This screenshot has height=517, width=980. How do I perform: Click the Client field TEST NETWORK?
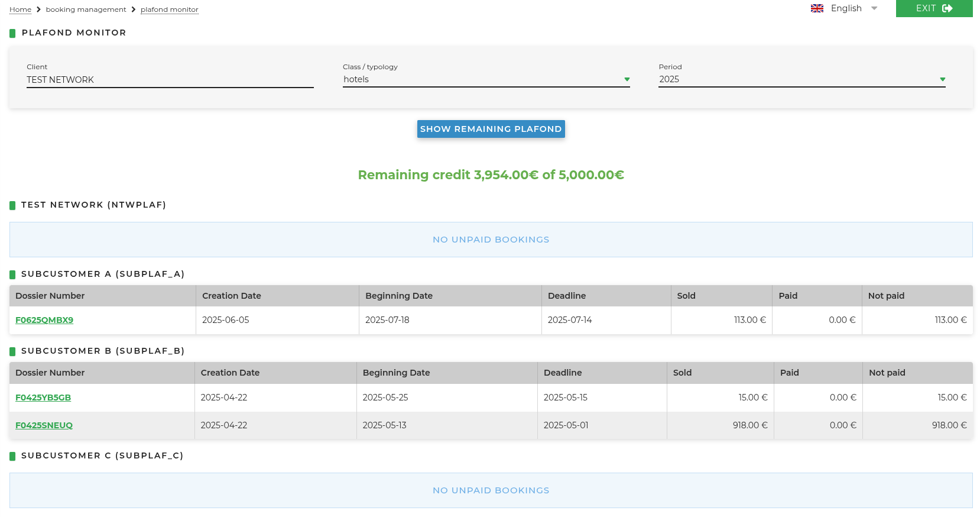click(170, 80)
